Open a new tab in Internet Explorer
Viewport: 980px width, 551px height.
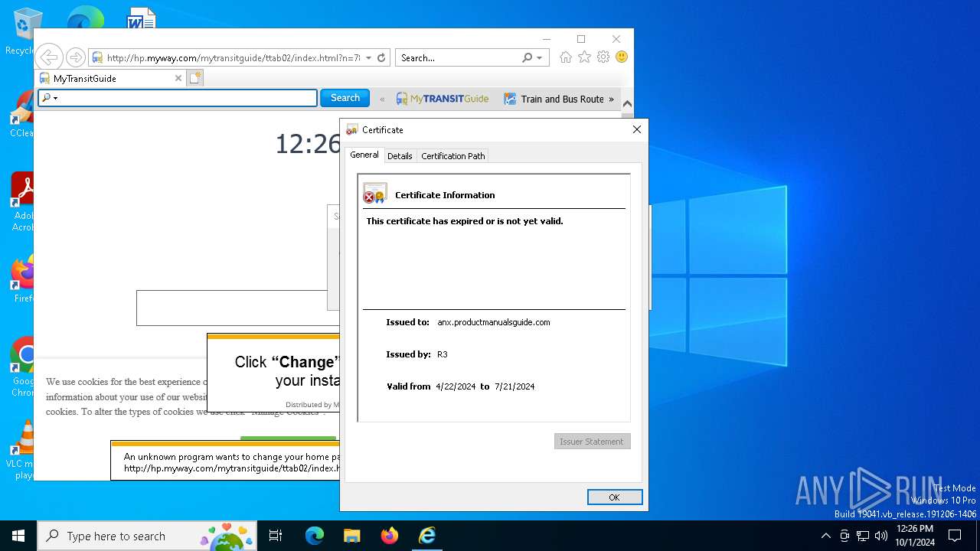click(x=195, y=78)
